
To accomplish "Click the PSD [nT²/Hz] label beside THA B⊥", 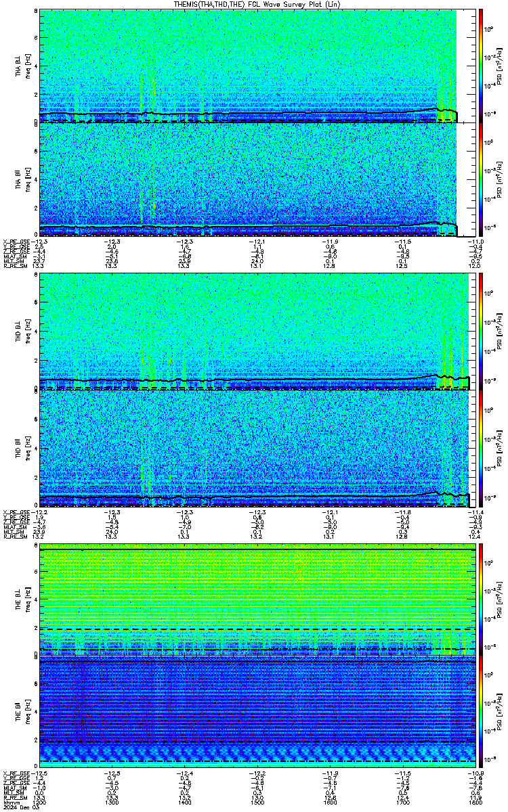I will 499,66.
